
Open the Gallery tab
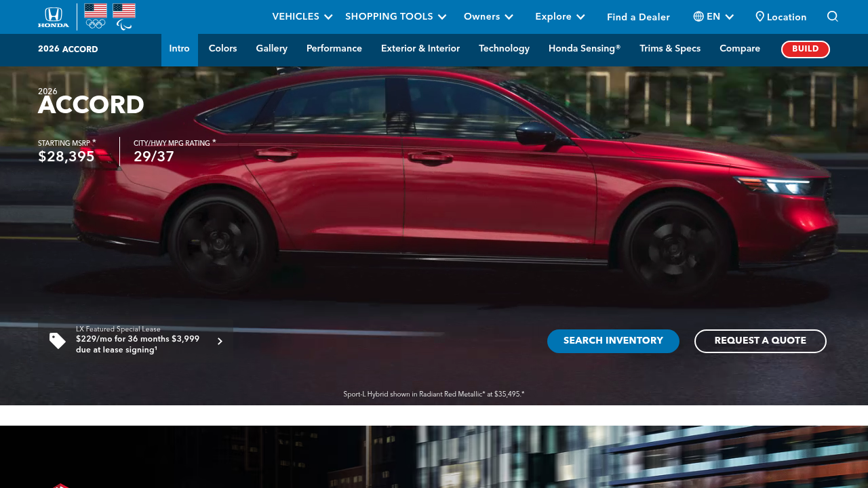[272, 49]
